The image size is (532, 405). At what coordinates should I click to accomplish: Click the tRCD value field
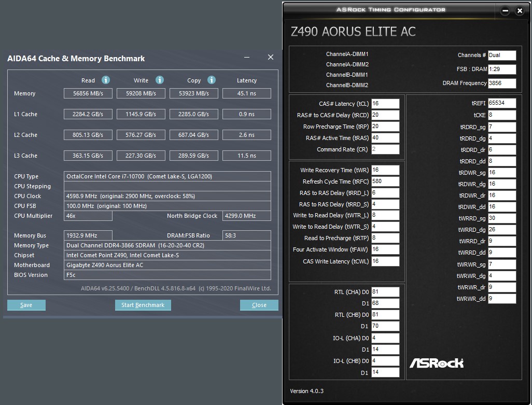(x=385, y=115)
